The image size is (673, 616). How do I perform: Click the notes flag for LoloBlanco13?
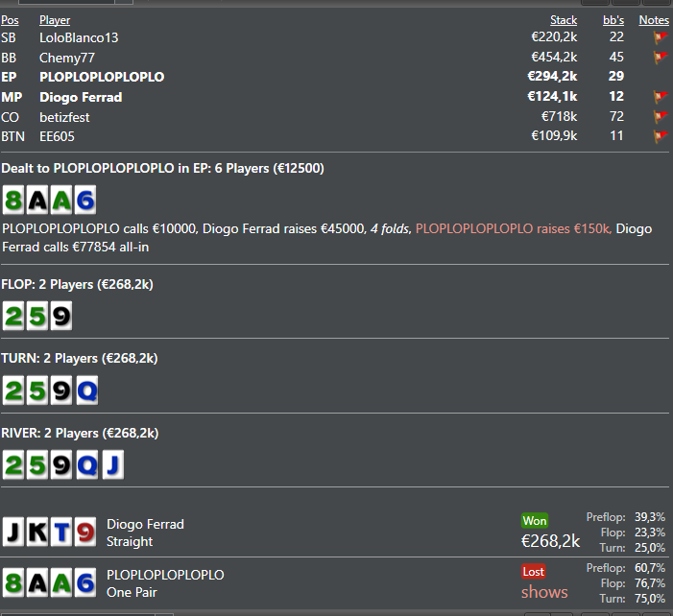coord(660,38)
